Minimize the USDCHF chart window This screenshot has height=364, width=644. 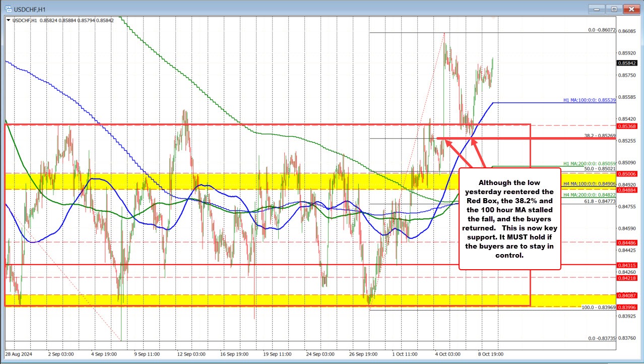[x=596, y=9]
